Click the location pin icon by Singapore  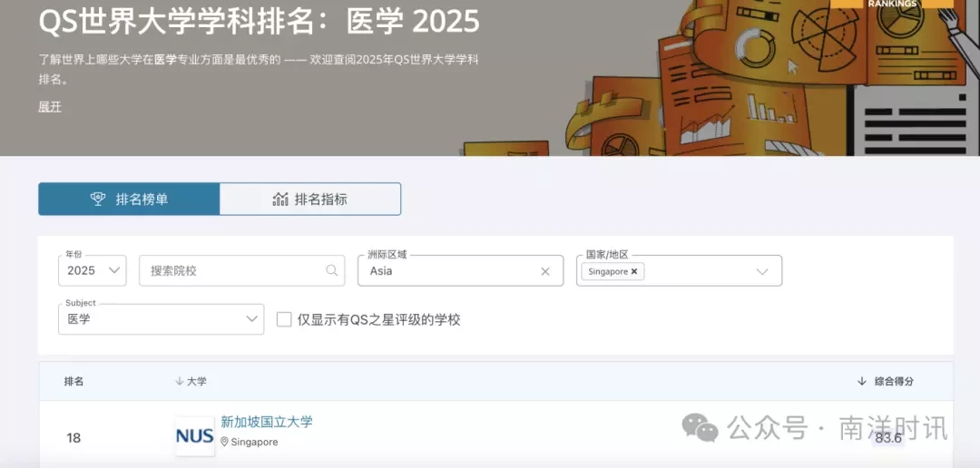(224, 442)
